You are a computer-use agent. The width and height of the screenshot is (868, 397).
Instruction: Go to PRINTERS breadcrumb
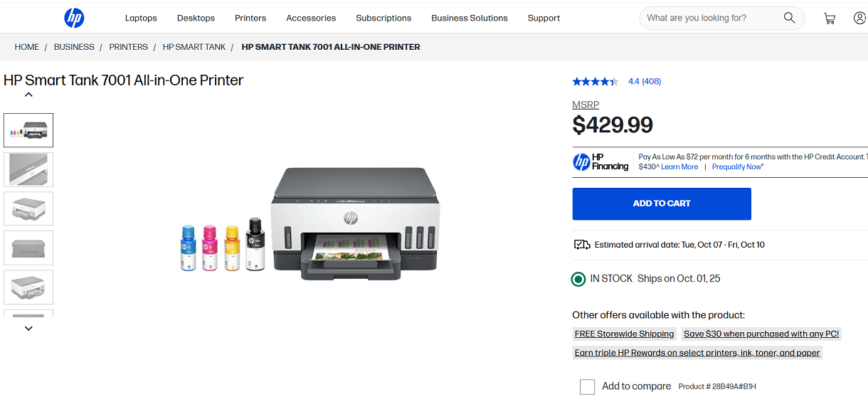[129, 47]
